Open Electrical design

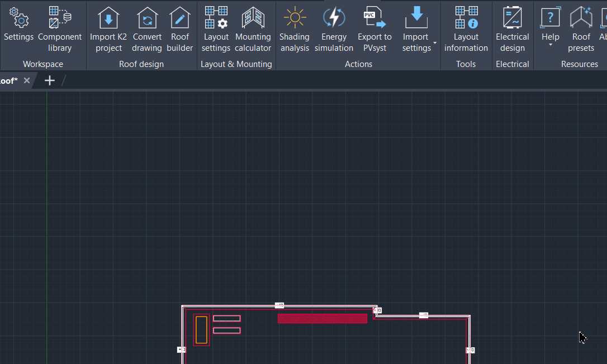(x=512, y=30)
